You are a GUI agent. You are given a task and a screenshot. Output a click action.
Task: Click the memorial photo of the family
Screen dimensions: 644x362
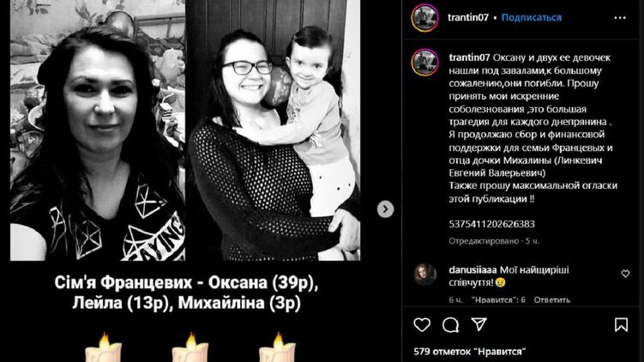click(185, 130)
